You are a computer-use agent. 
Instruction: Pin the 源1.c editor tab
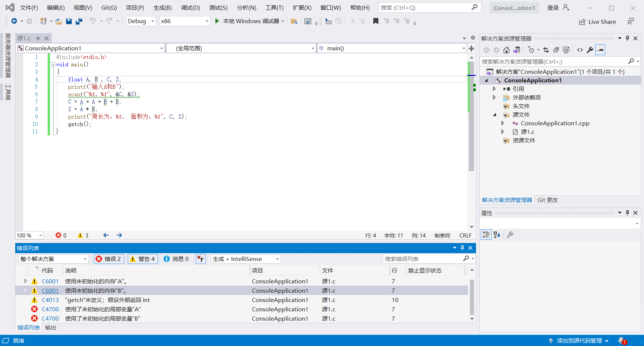click(38, 38)
